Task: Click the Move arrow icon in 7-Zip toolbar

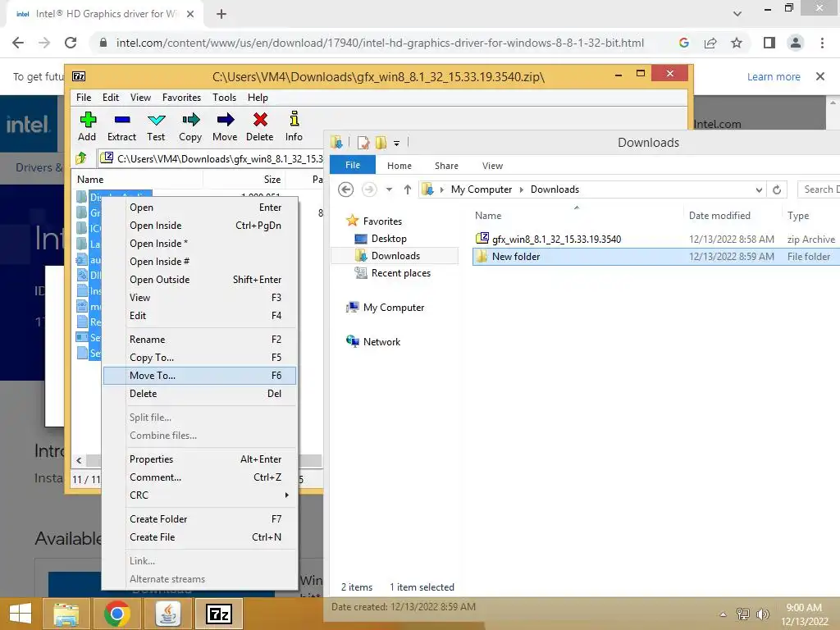Action: (226, 120)
